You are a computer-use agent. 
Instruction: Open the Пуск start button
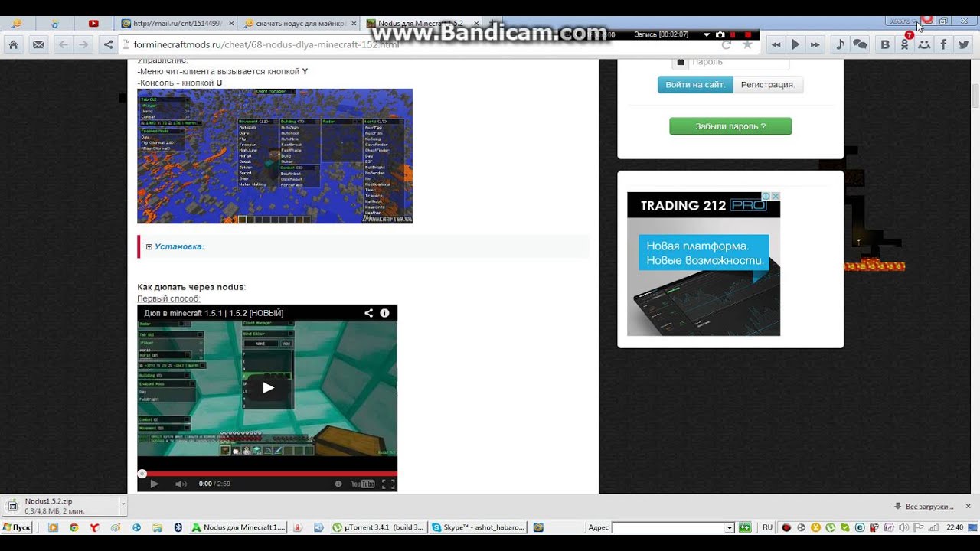16,527
